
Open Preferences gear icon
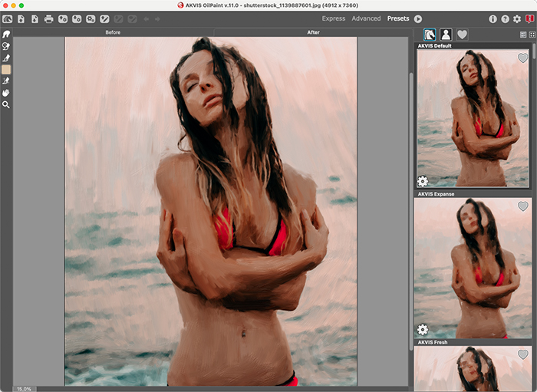pyautogui.click(x=517, y=19)
